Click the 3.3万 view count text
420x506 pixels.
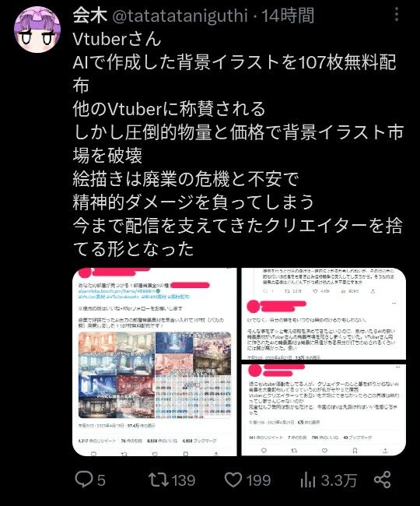(x=338, y=480)
